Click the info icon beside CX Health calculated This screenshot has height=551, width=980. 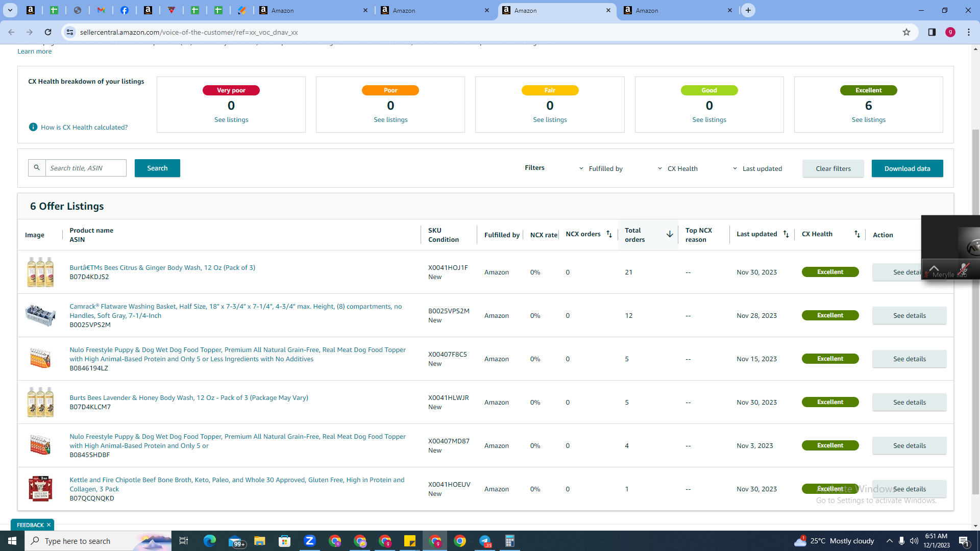click(x=33, y=127)
